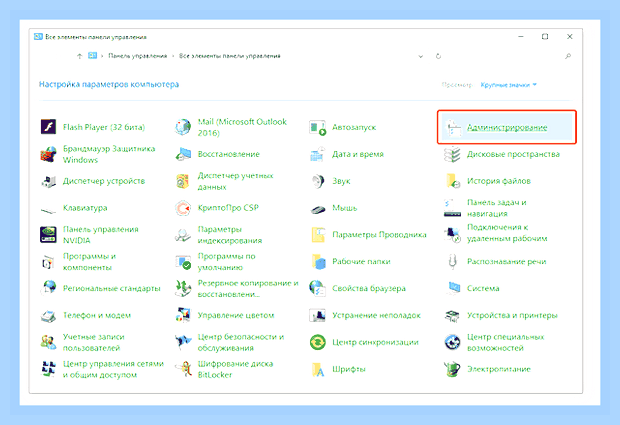Open Распознавание речи microphone icon
The image size is (620, 425).
[452, 262]
